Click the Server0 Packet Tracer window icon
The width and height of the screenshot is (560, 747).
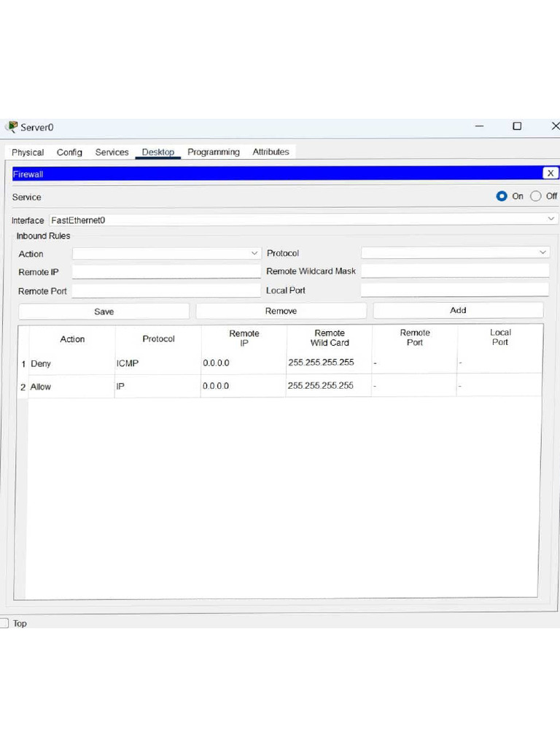[x=11, y=127]
